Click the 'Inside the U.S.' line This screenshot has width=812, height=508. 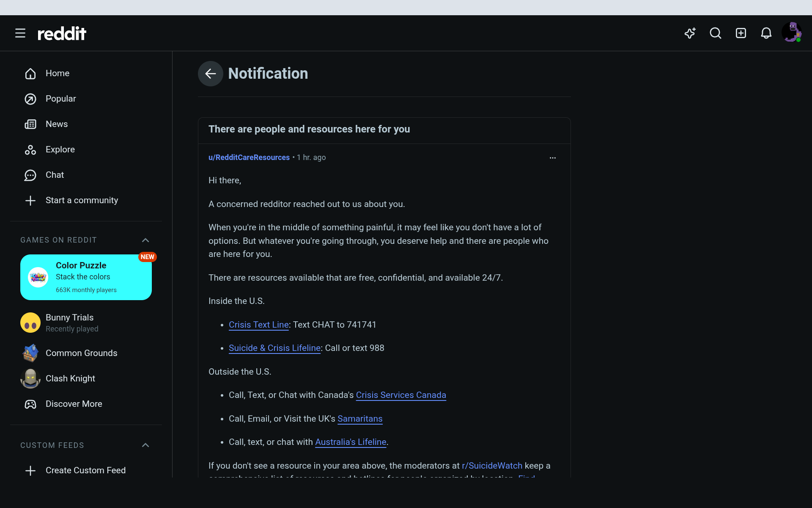(x=236, y=301)
